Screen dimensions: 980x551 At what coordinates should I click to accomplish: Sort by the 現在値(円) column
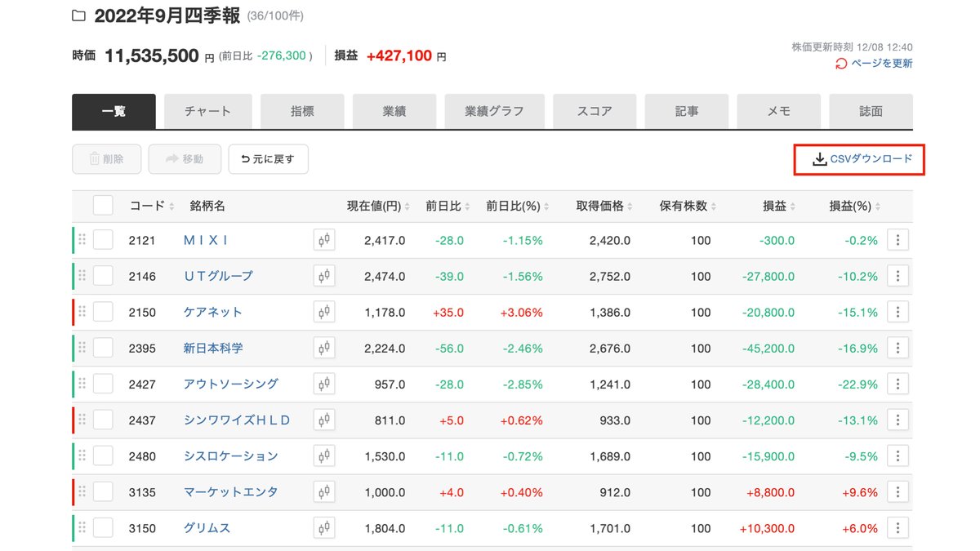[379, 206]
